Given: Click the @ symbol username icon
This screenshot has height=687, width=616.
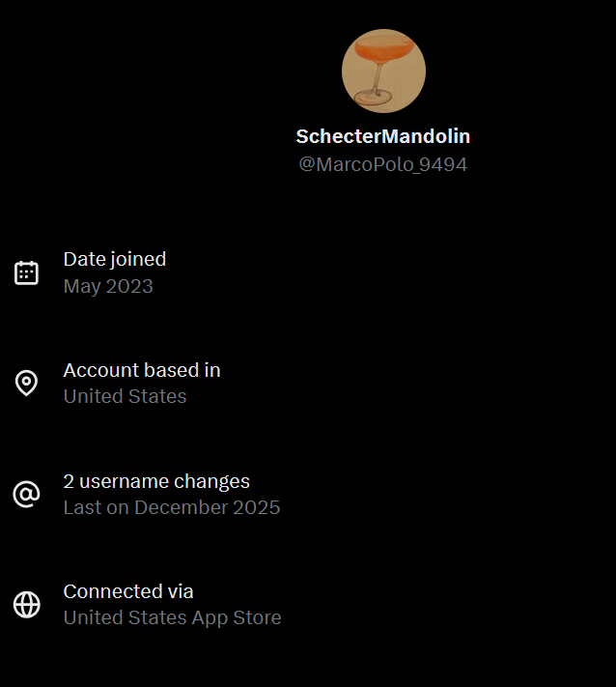Looking at the screenshot, I should (26, 494).
